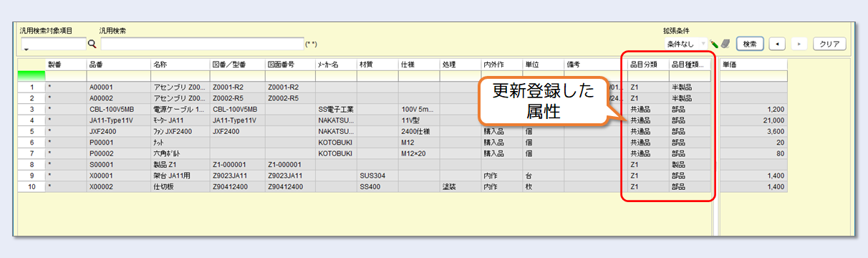The height and width of the screenshot is (258, 868).
Task: Click the unit price cell 1,200
Action: [753, 110]
